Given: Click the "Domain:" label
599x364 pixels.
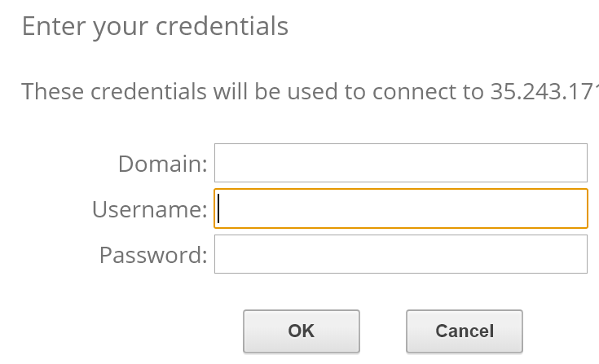Looking at the screenshot, I should [163, 164].
